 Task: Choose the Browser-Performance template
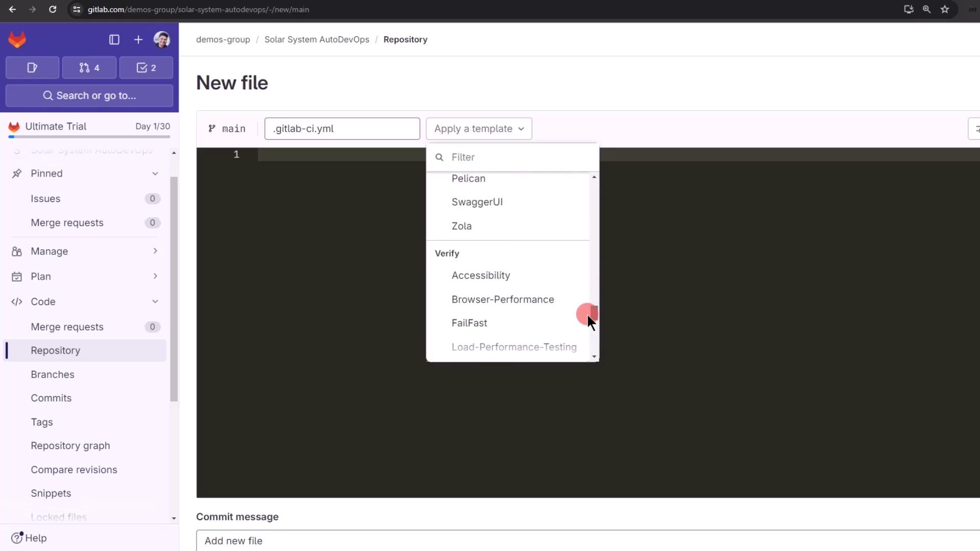pyautogui.click(x=502, y=299)
